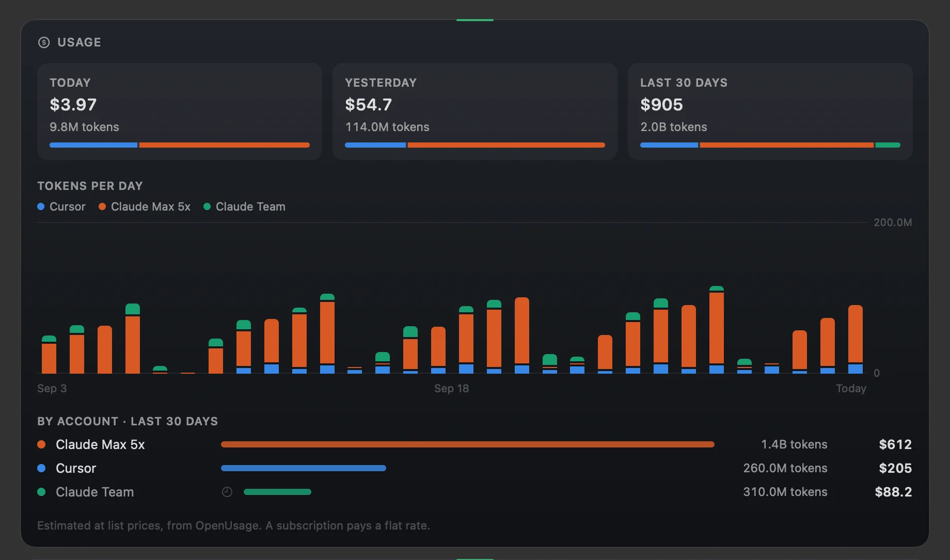Image resolution: width=950 pixels, height=560 pixels.
Task: Click 1.4B tokens for Claude Max 5x
Action: tap(794, 444)
